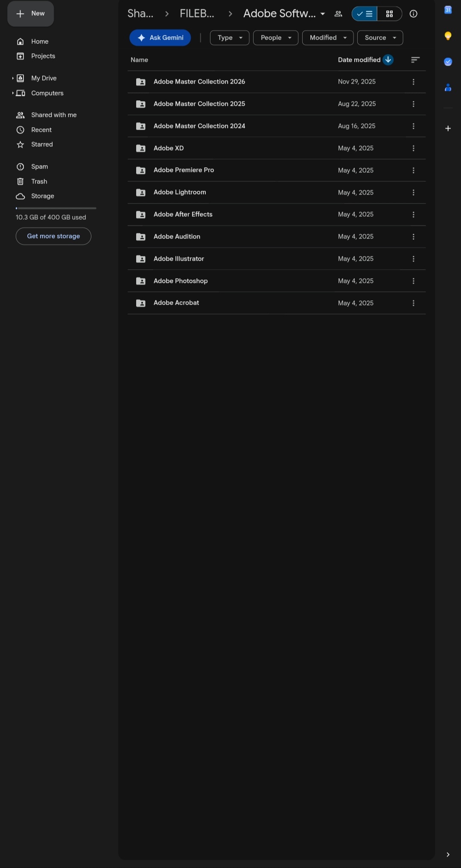Open more actions for Adobe XD
461x868 pixels.
pyautogui.click(x=413, y=148)
